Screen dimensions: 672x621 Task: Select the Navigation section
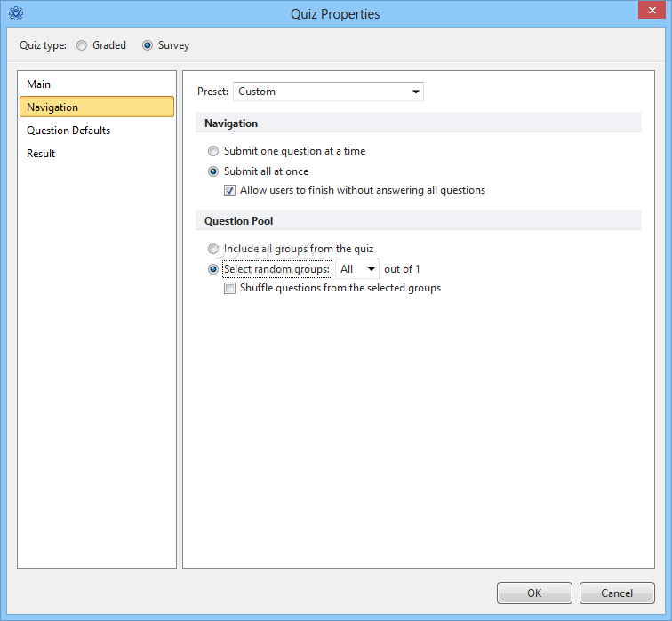tap(97, 107)
